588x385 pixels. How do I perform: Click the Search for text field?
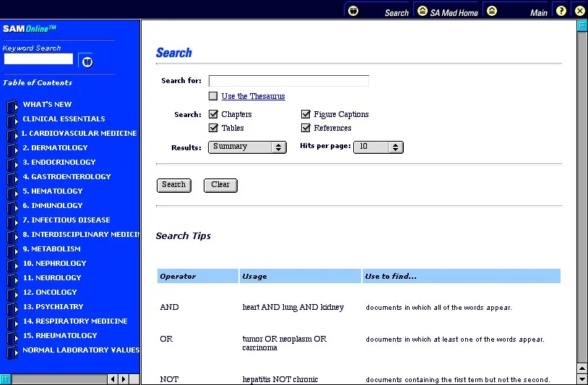click(x=289, y=81)
